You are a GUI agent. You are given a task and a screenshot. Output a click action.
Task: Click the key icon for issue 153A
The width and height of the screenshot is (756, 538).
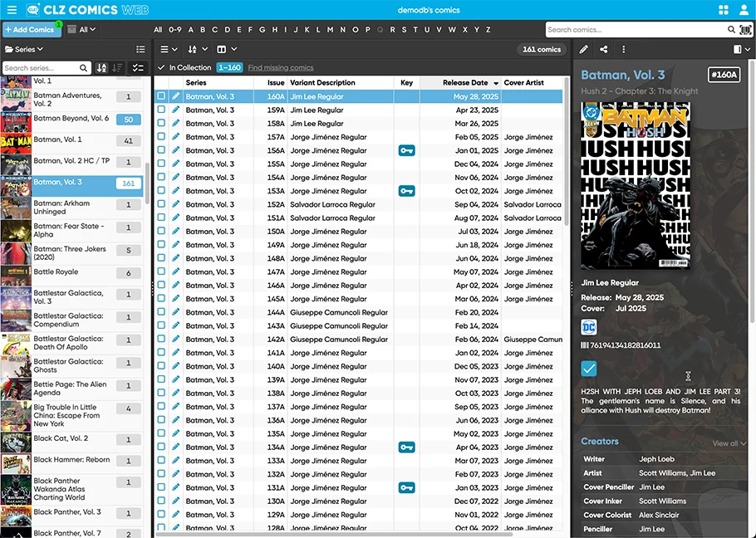pyautogui.click(x=406, y=191)
